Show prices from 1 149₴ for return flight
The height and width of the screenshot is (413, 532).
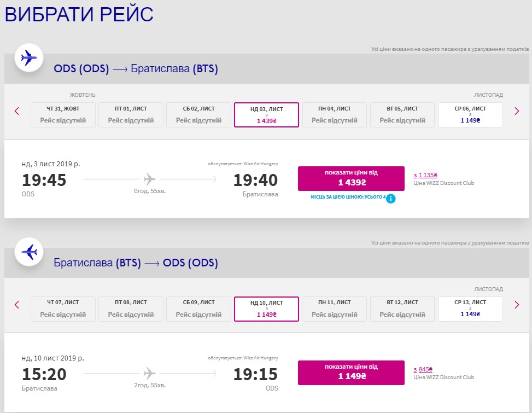[x=351, y=373]
